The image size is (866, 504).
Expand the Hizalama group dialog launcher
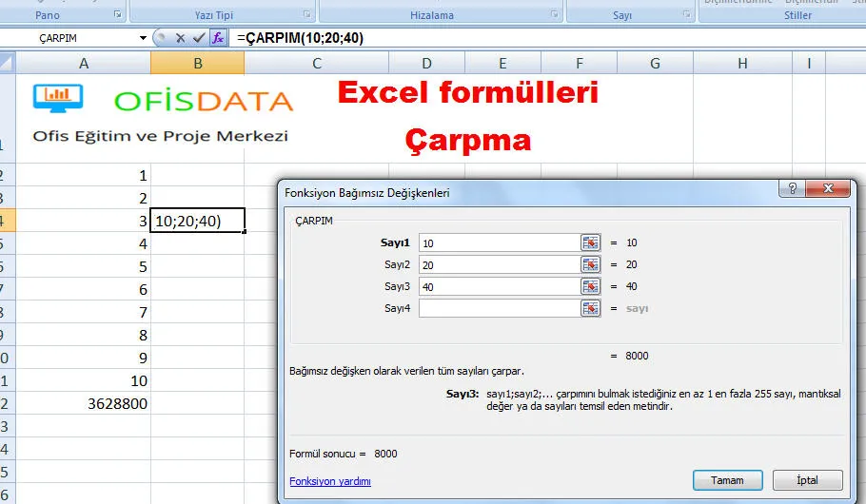tap(556, 14)
